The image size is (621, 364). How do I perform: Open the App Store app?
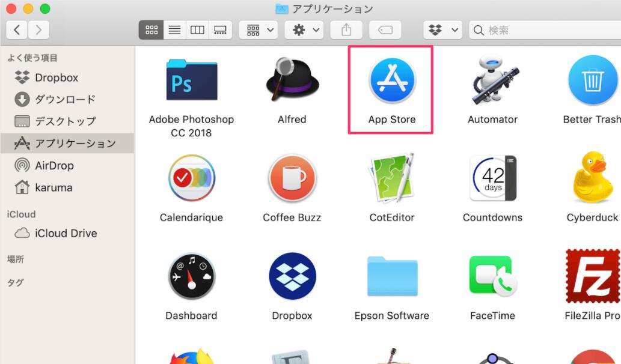(391, 81)
